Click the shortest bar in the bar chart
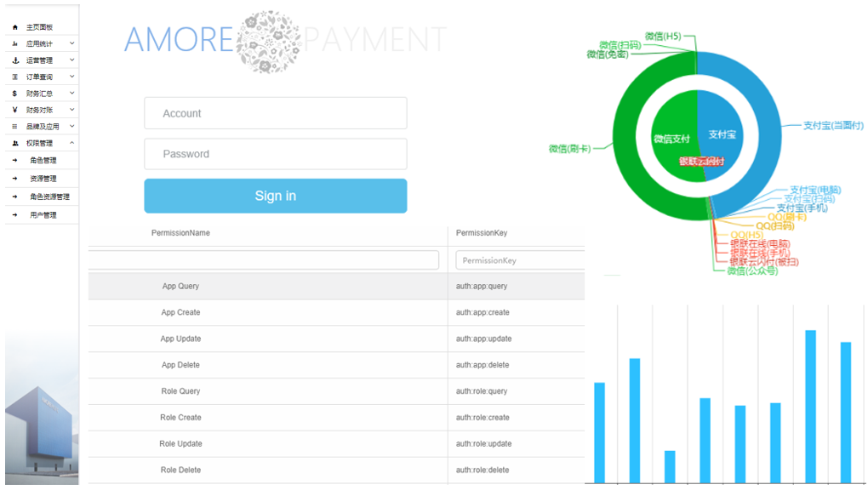This screenshot has width=868, height=490. pos(670,467)
